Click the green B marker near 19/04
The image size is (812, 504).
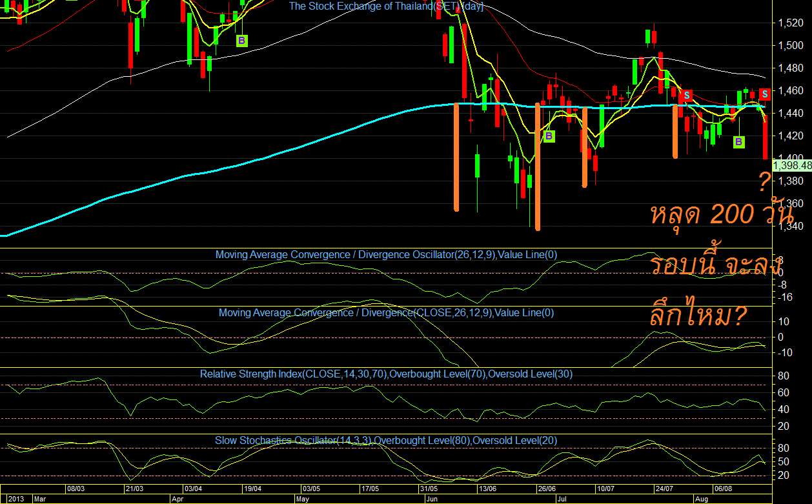pos(241,41)
